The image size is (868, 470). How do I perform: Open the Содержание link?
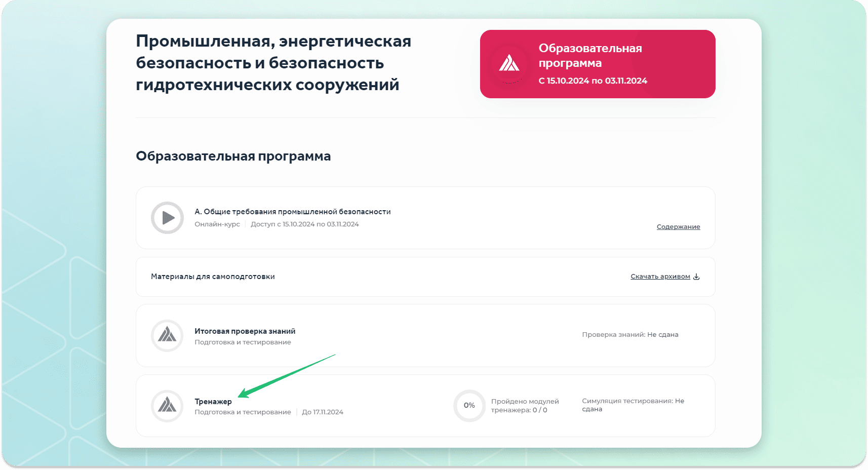point(678,227)
